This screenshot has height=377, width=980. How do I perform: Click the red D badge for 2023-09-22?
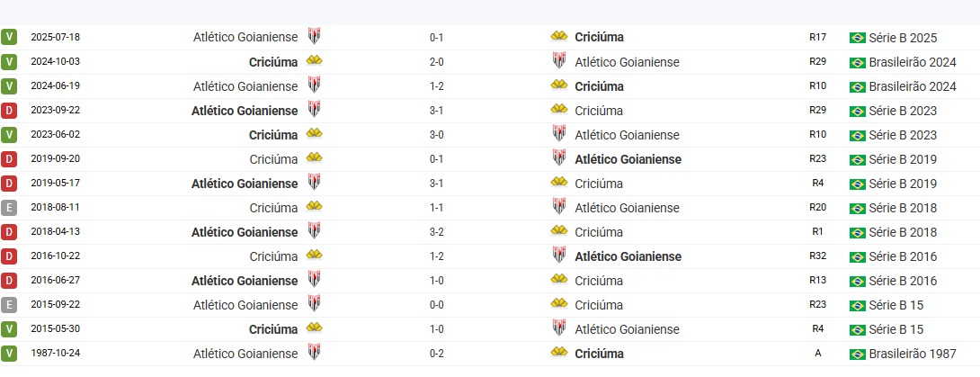pyautogui.click(x=9, y=111)
